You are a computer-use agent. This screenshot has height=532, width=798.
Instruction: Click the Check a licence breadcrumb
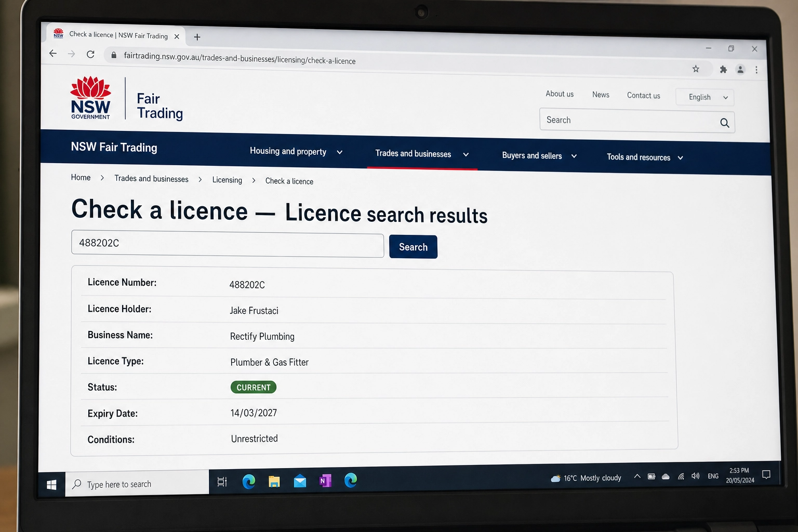click(x=289, y=181)
